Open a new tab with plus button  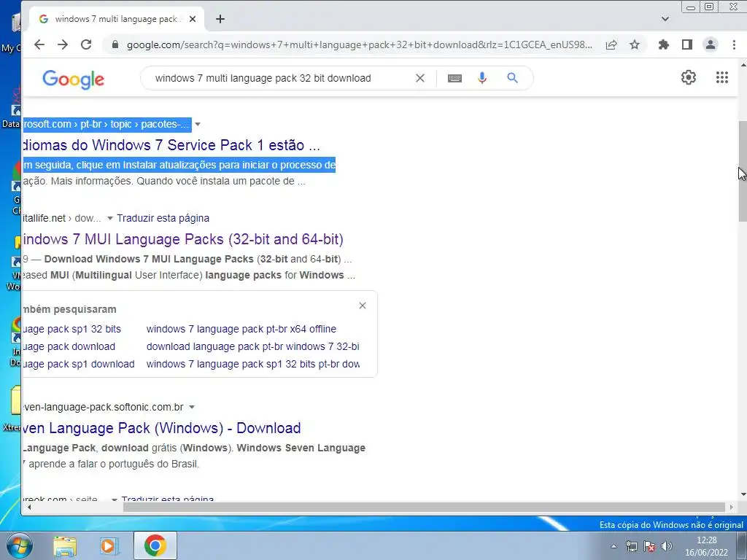coord(220,19)
